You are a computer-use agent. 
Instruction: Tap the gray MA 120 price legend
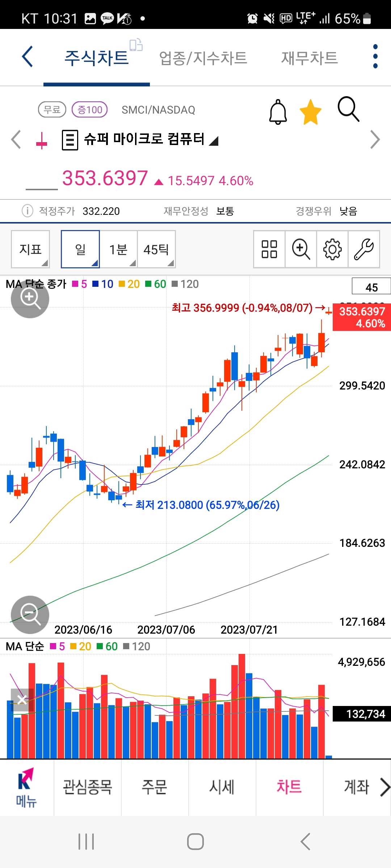185,284
